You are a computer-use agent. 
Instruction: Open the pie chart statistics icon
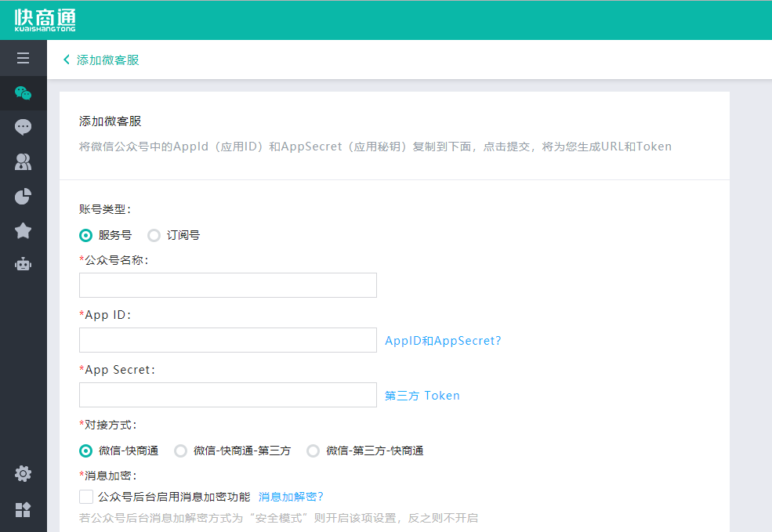24,196
